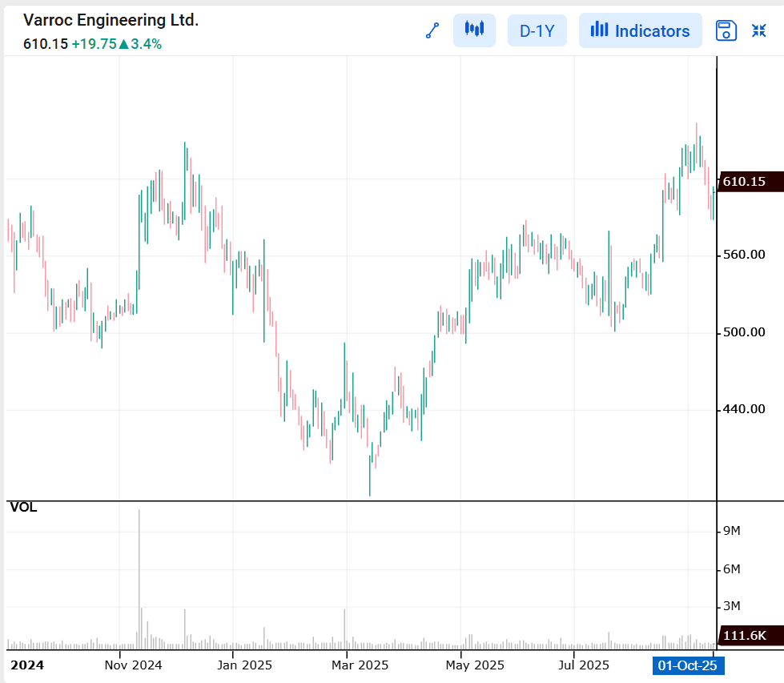Click the 610.15 current price price-scale tag
The image size is (784, 683).
[750, 182]
